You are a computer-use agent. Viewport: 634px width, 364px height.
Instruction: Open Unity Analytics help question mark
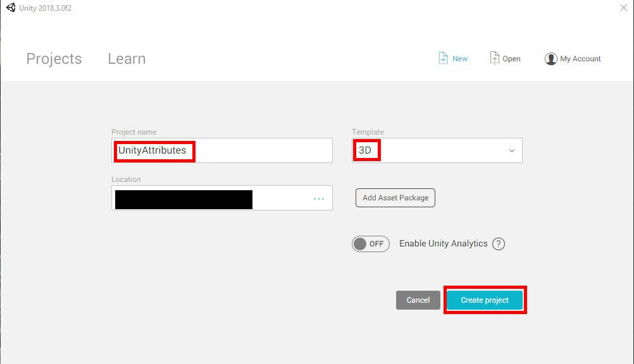click(499, 244)
